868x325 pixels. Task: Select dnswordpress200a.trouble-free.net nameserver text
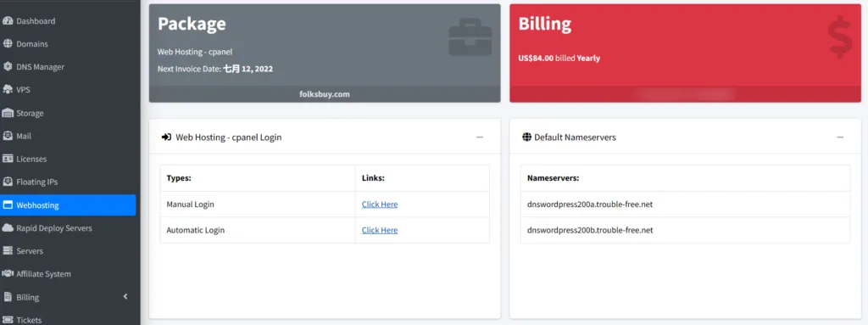coord(590,205)
